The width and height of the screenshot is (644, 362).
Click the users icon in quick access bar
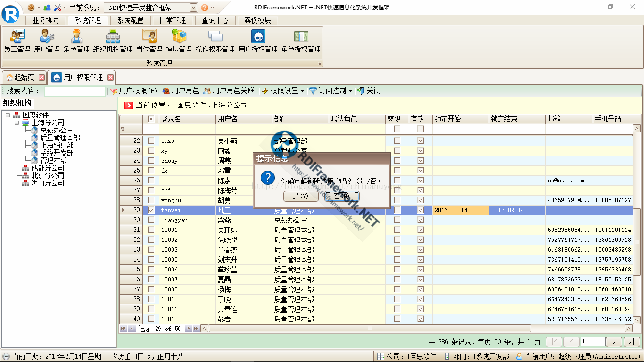point(47,8)
